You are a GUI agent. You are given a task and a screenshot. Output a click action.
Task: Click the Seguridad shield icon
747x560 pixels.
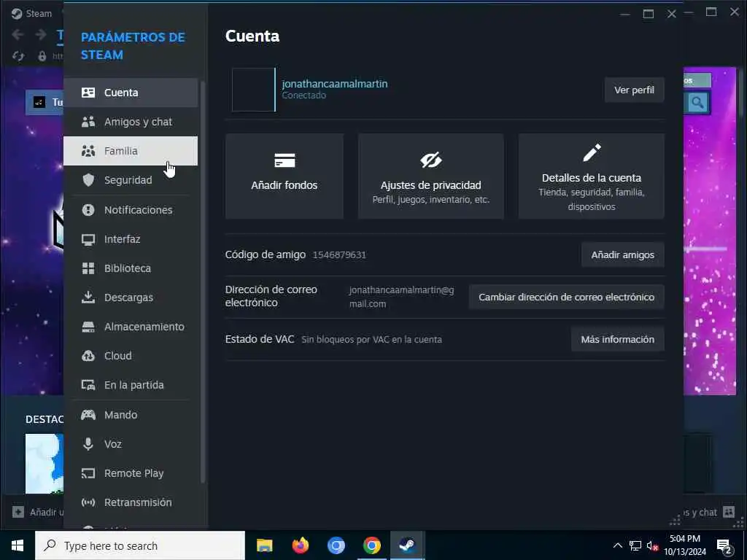pyautogui.click(x=88, y=180)
